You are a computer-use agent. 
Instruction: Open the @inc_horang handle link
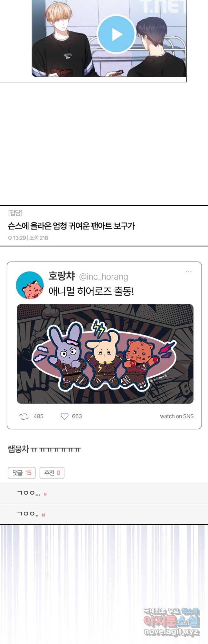[103, 277]
